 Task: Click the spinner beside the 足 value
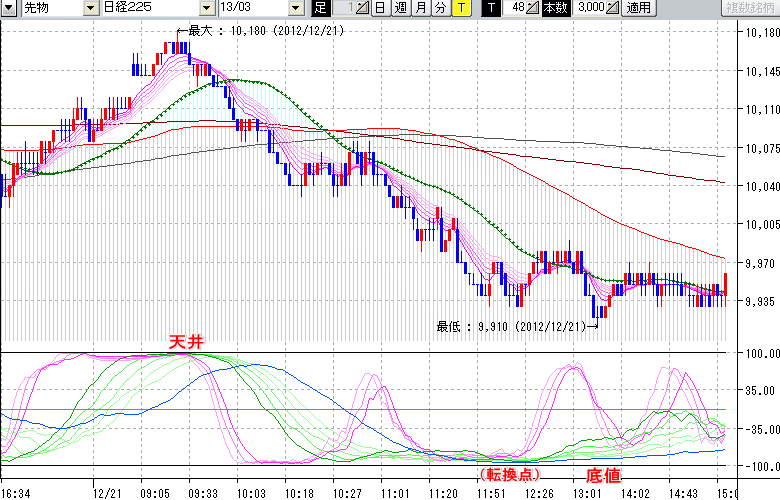coord(362,8)
